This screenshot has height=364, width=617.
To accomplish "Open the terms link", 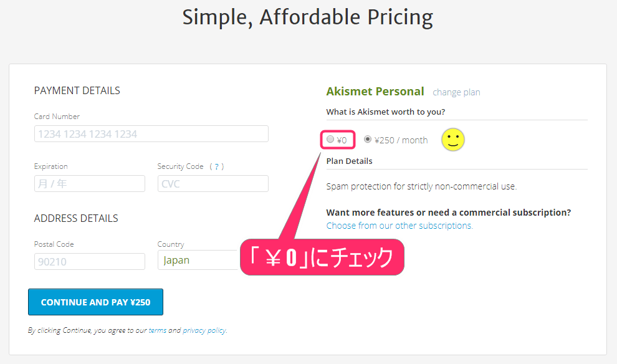I will pos(157,330).
